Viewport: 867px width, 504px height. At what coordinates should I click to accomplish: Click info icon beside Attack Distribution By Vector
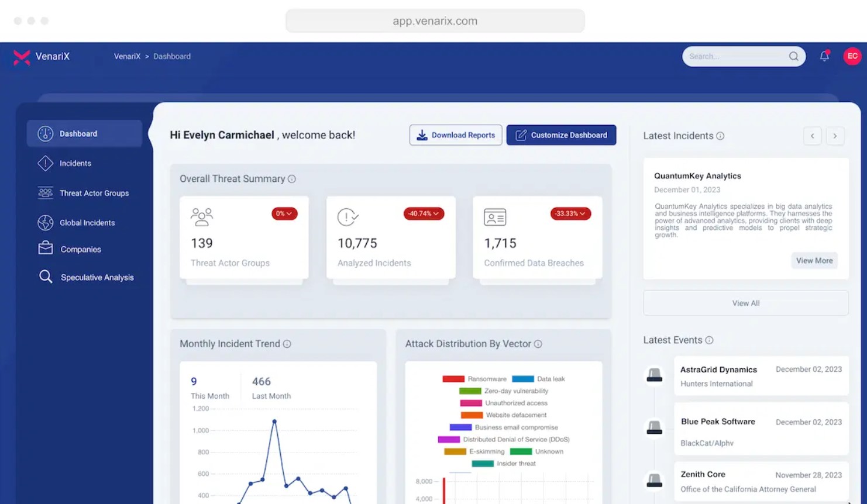coord(538,344)
